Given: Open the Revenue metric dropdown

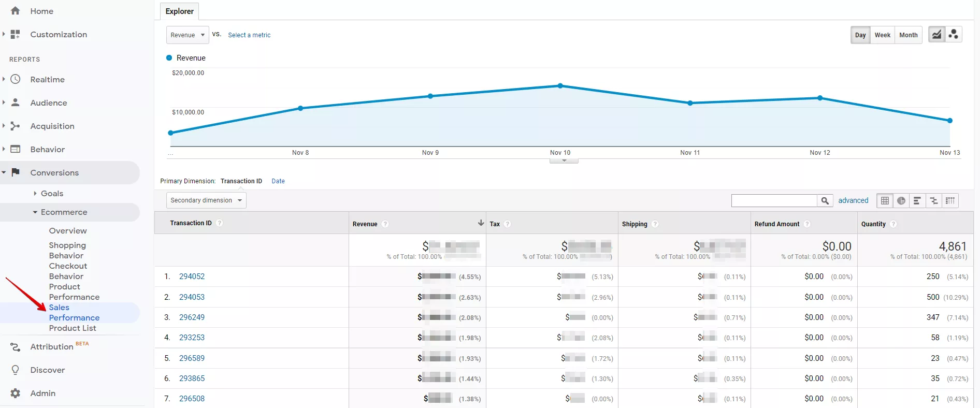Looking at the screenshot, I should tap(188, 35).
